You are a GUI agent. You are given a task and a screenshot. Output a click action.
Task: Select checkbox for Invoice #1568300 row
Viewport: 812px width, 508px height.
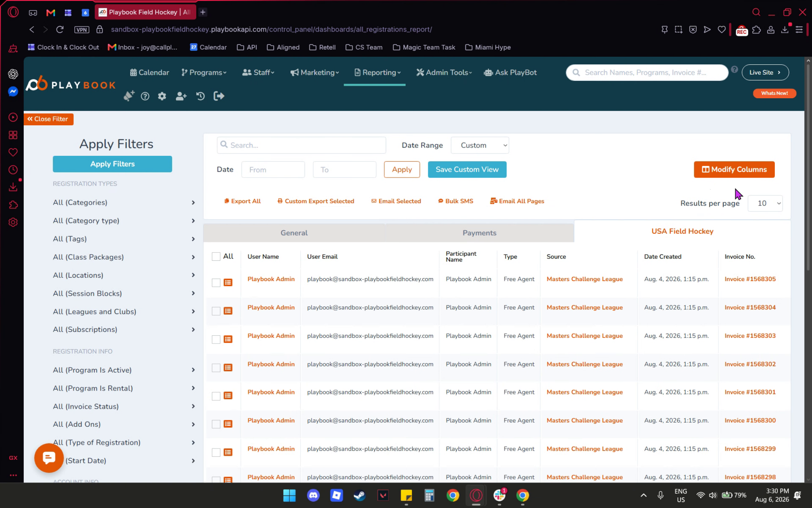pos(216,424)
